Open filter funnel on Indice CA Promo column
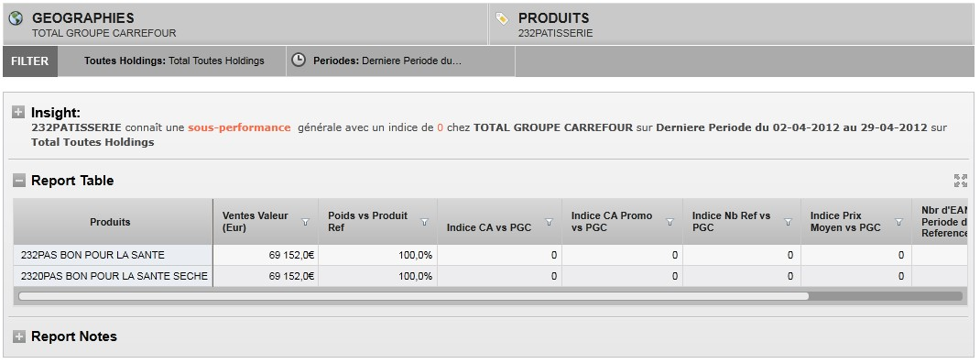The image size is (980, 364). click(x=670, y=222)
